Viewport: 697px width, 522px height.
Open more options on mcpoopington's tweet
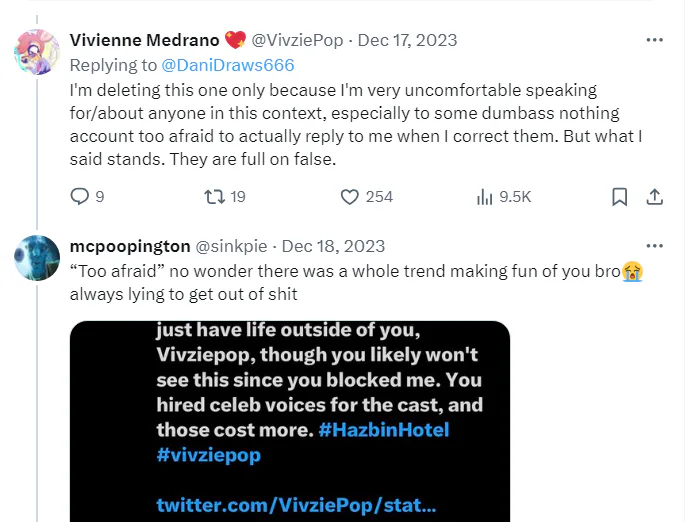click(x=655, y=246)
